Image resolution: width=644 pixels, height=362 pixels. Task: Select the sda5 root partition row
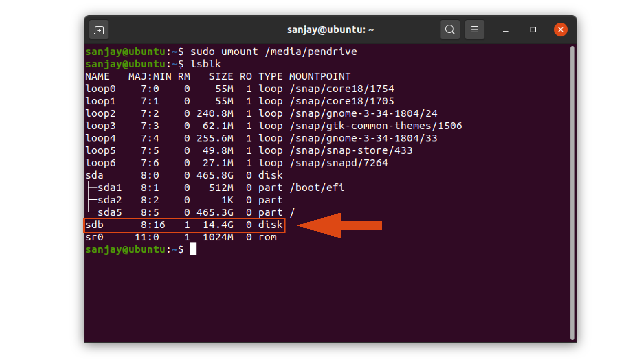click(x=190, y=212)
